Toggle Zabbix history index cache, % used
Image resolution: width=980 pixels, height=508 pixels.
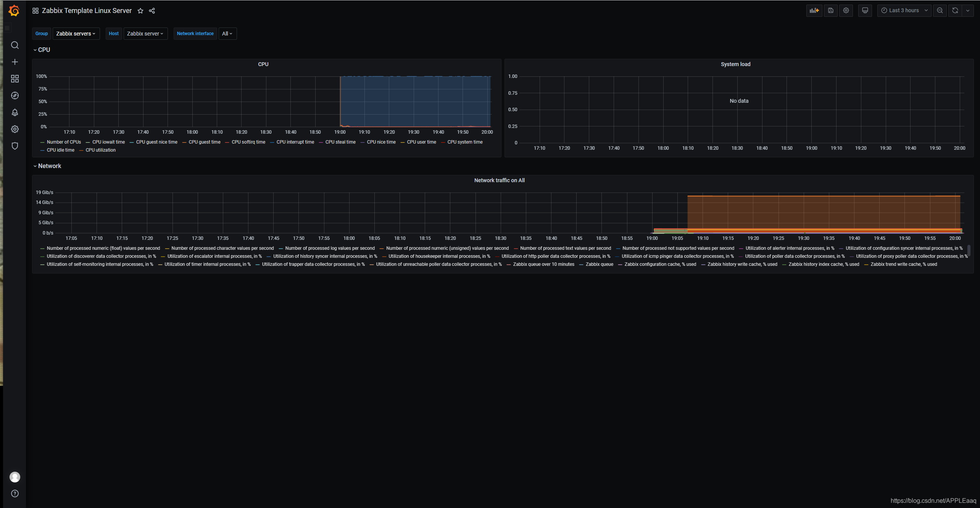(x=824, y=264)
